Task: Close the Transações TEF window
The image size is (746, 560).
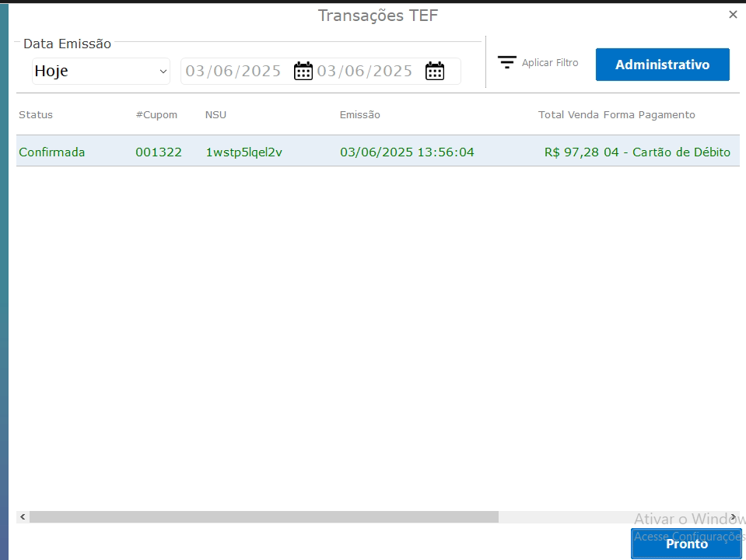Action: pos(733,15)
